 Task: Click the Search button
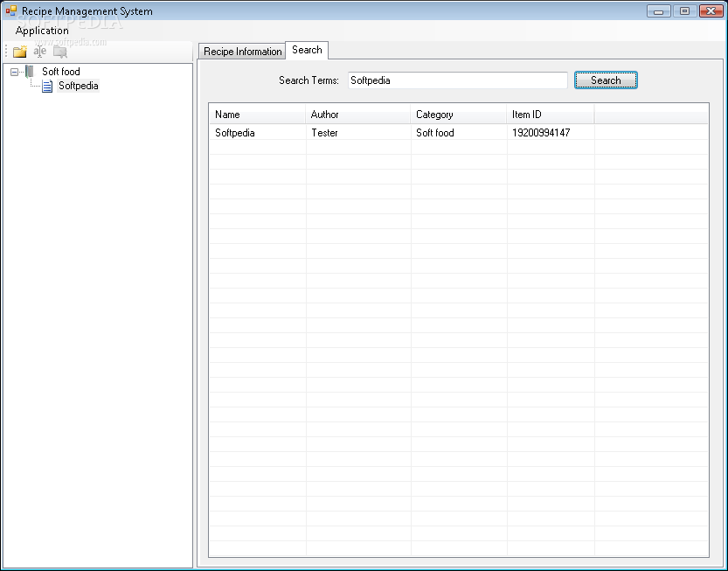[606, 80]
